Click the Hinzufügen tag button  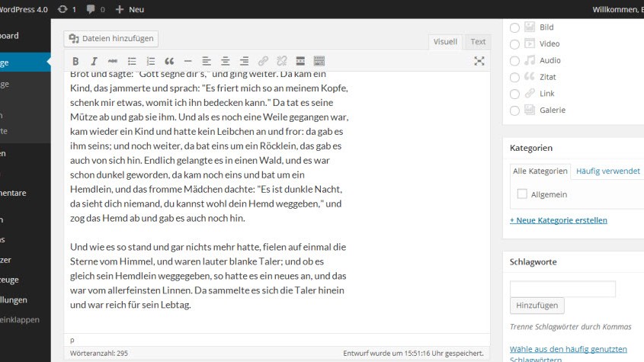(537, 306)
